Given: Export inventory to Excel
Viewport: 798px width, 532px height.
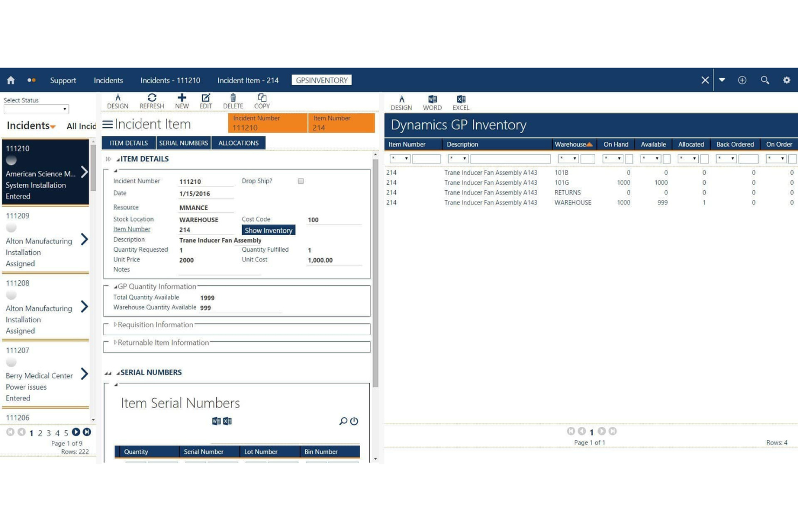Looking at the screenshot, I should [x=461, y=102].
